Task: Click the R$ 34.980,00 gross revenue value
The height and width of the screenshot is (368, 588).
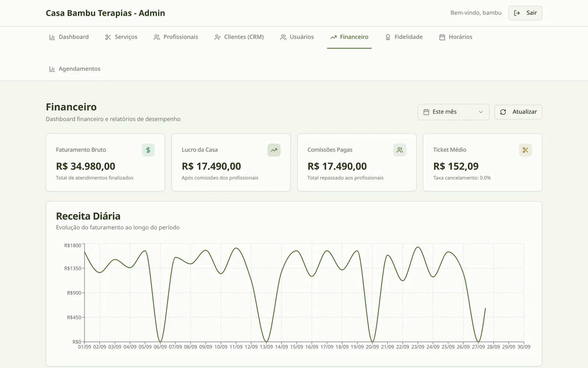Action: tap(86, 166)
